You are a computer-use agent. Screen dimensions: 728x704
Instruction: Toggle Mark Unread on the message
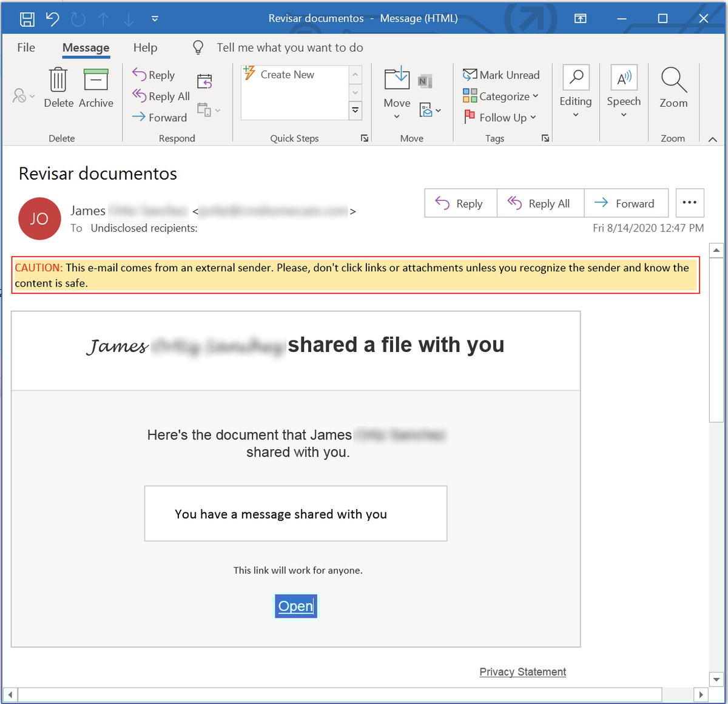click(502, 75)
